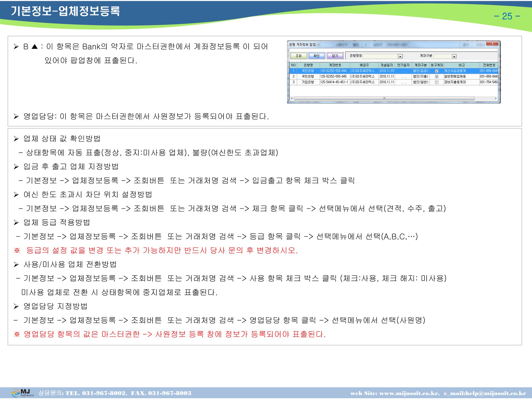
Task: Click the 전화번호 column header
Action: point(489,65)
